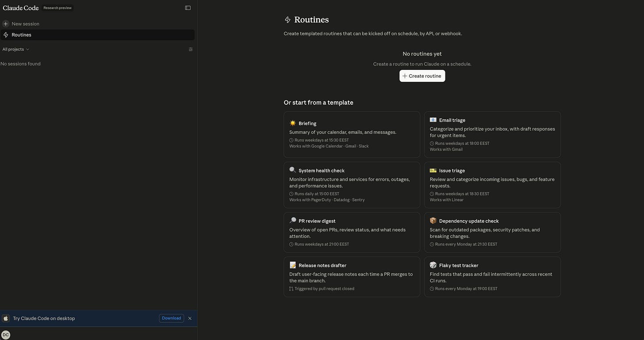
Task: Click 'Runs weekdays at 21:00 EEST' text
Action: pos(322,244)
